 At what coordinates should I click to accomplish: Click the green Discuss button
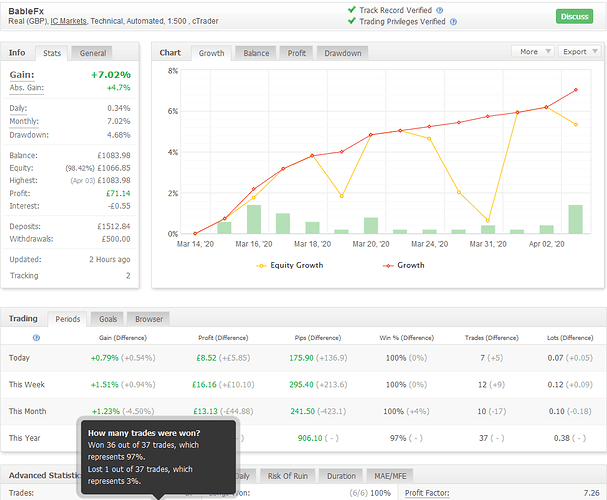[x=574, y=16]
